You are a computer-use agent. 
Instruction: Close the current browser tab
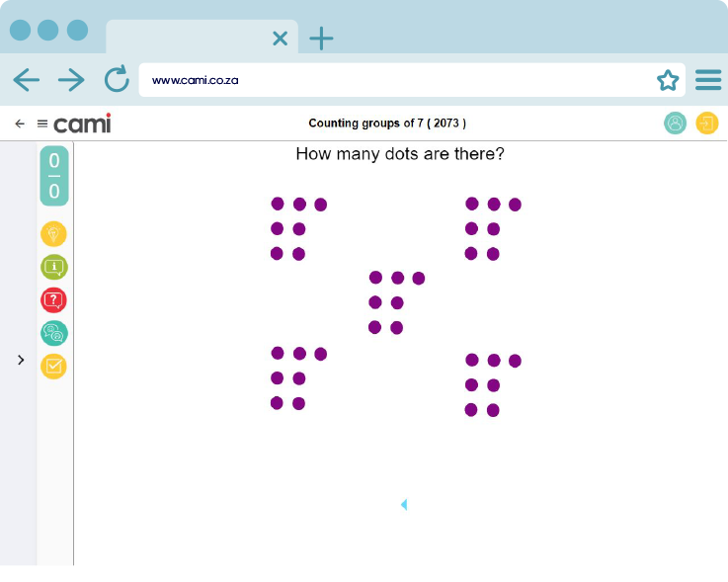pyautogui.click(x=280, y=39)
